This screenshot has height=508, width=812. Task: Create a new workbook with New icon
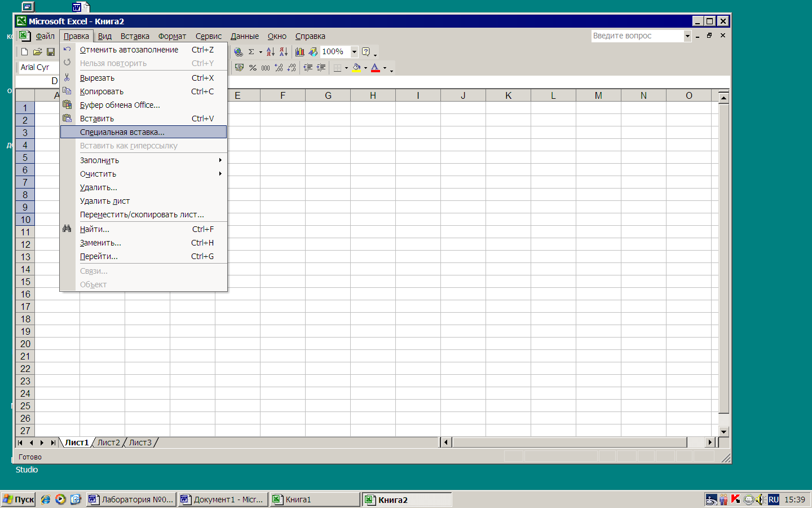(24, 52)
